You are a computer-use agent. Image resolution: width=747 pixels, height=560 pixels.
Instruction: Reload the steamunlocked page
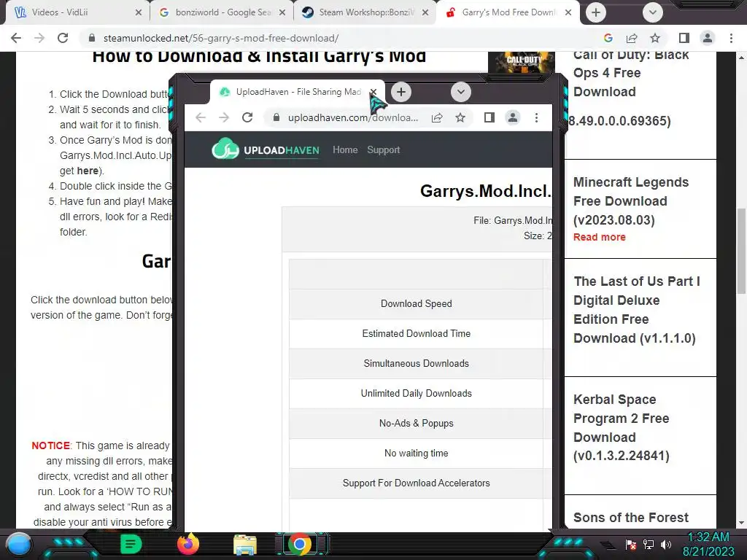tap(63, 38)
